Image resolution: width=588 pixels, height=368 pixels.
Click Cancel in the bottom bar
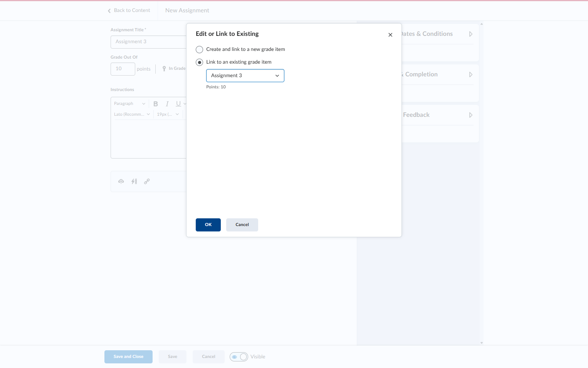[208, 357]
